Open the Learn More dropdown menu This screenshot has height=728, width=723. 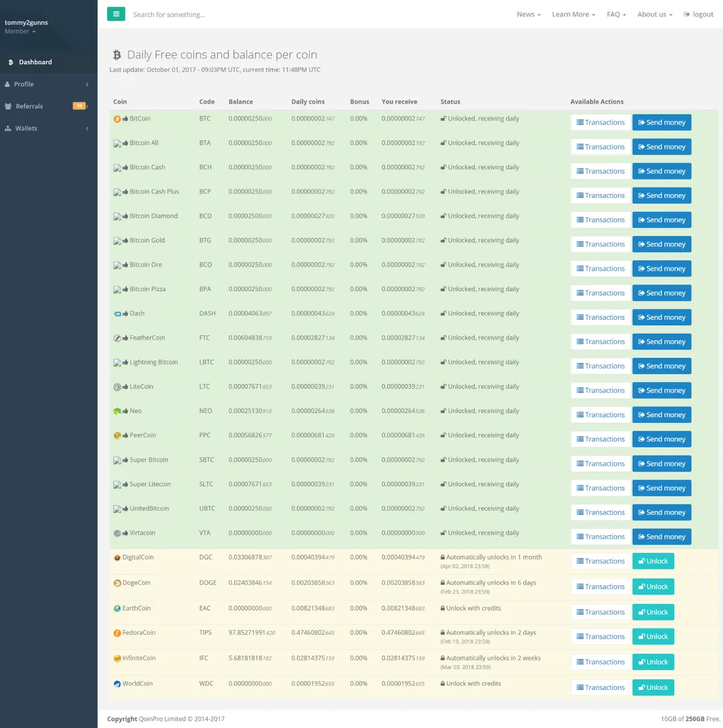click(x=573, y=14)
